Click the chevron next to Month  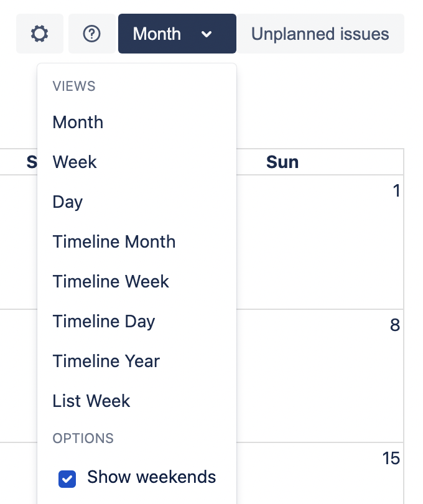208,34
